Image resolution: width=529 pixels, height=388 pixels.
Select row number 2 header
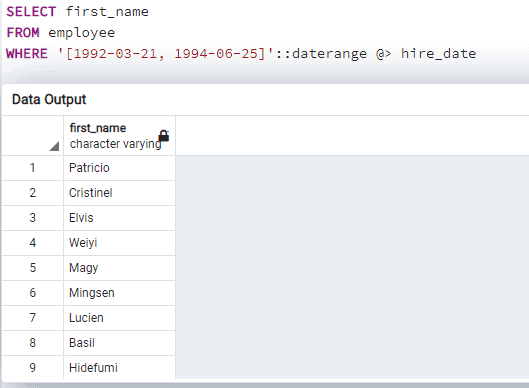point(33,193)
